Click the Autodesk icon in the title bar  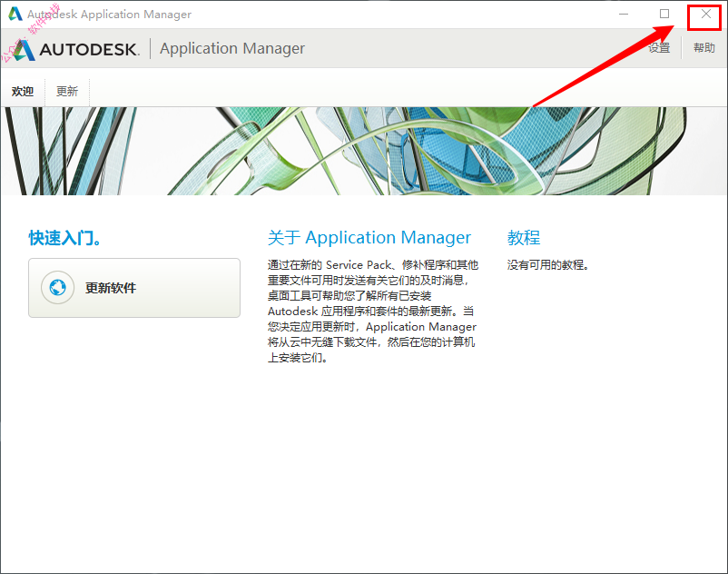click(15, 15)
